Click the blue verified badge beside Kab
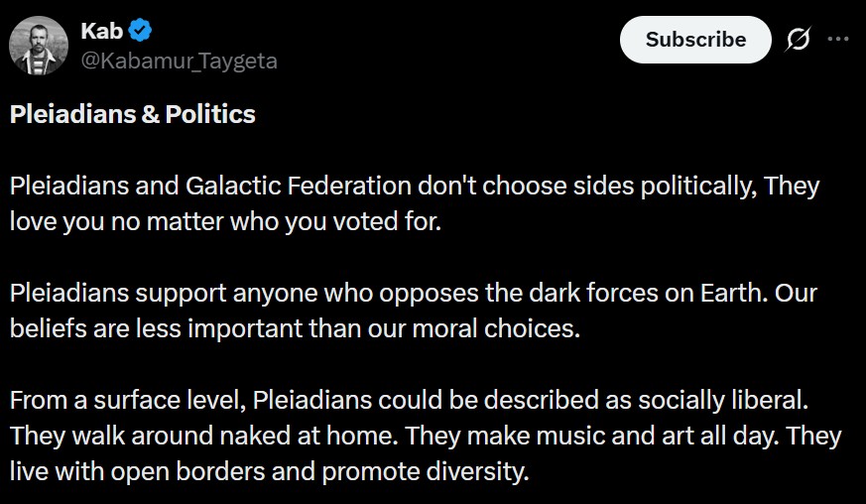The image size is (866, 504). [x=140, y=32]
